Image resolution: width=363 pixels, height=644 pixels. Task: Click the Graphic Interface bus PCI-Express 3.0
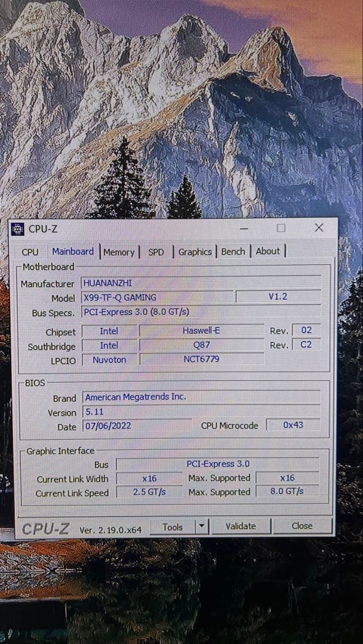point(218,464)
